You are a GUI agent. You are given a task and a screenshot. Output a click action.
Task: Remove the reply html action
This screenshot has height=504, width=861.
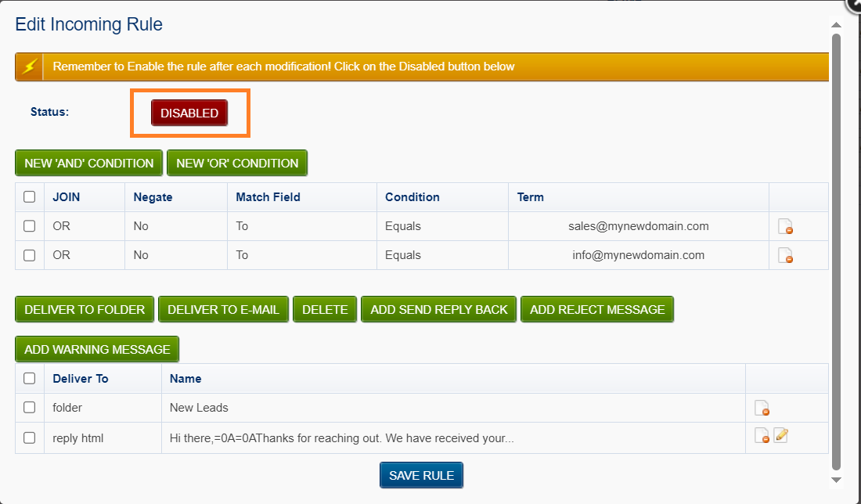[x=763, y=436]
